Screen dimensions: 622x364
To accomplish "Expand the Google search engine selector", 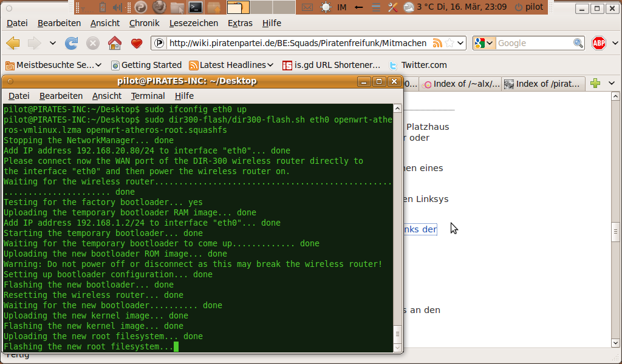I will [x=484, y=43].
